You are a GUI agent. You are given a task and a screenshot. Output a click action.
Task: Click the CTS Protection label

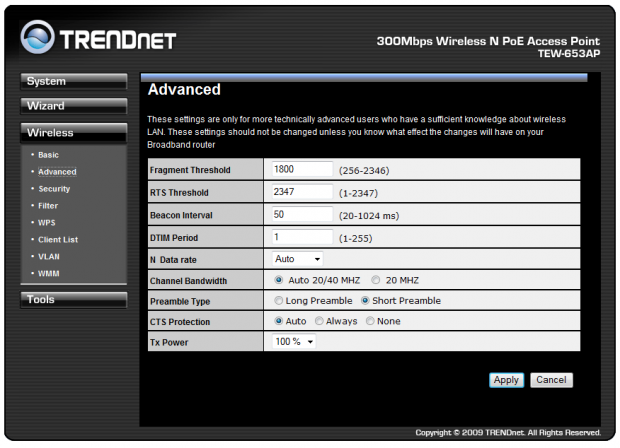(x=180, y=322)
